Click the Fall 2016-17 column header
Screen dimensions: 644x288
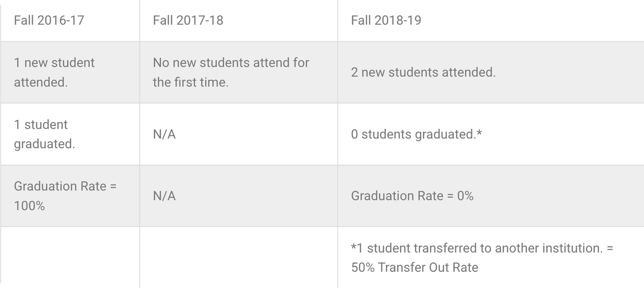click(x=49, y=20)
